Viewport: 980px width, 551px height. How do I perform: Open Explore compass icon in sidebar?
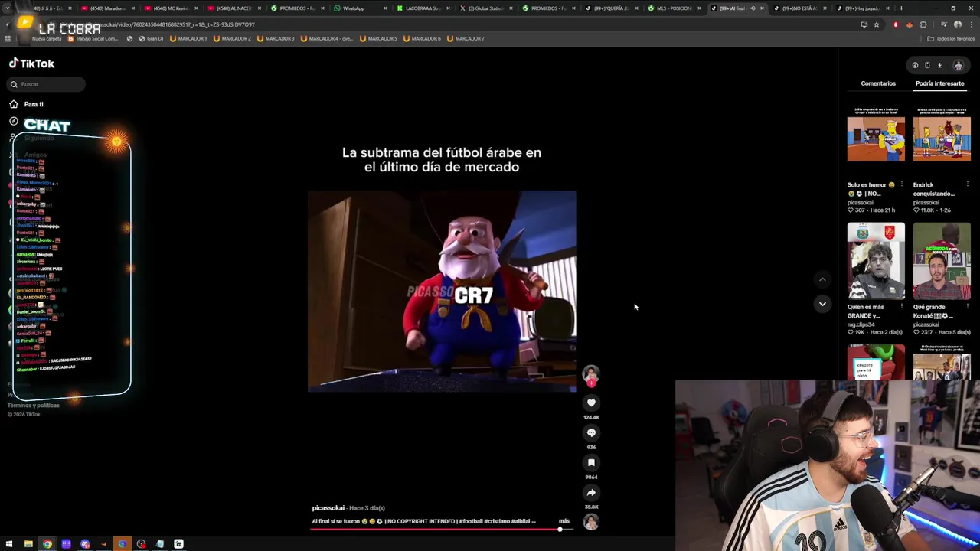(x=14, y=121)
